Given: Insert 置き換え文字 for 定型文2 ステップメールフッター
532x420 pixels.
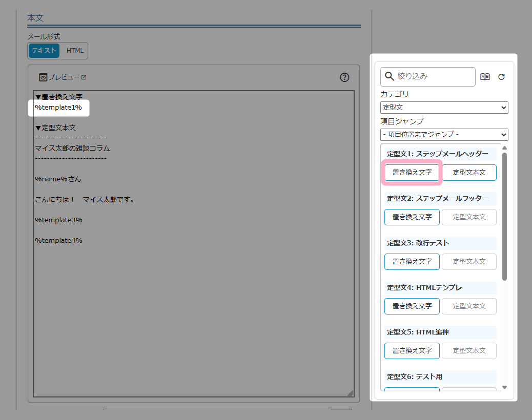Looking at the screenshot, I should (412, 217).
